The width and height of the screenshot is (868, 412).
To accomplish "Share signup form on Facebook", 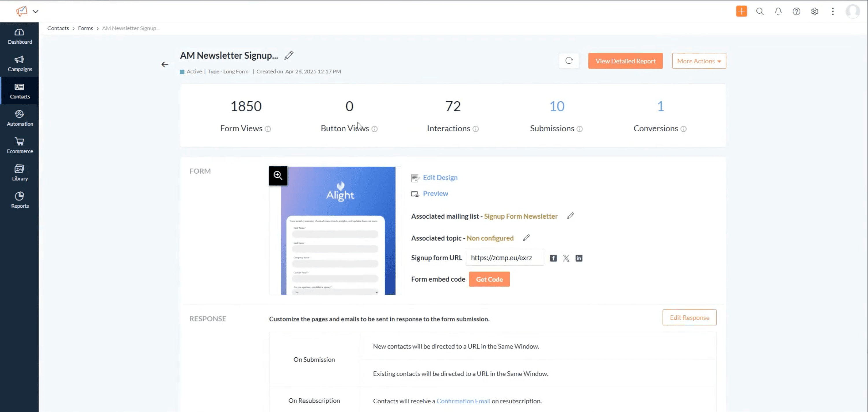I will coord(553,258).
